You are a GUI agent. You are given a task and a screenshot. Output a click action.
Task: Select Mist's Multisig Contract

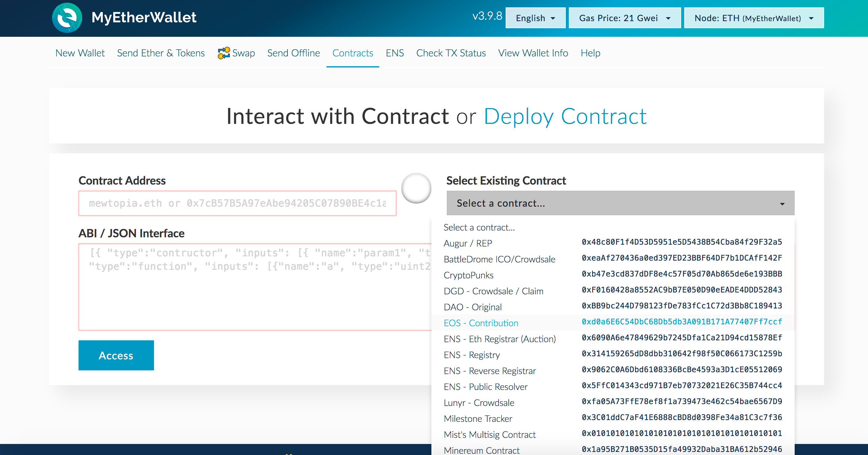613,434
